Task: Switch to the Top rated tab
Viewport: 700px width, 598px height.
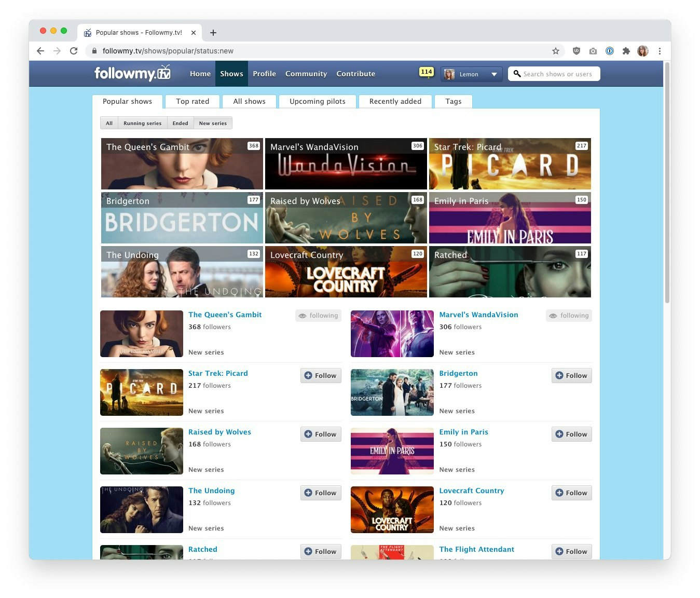Action: [193, 101]
